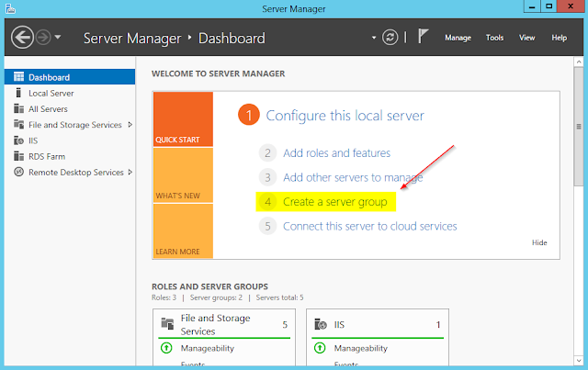This screenshot has width=588, height=370.
Task: Click the IIS icon in sidebar
Action: coord(19,140)
